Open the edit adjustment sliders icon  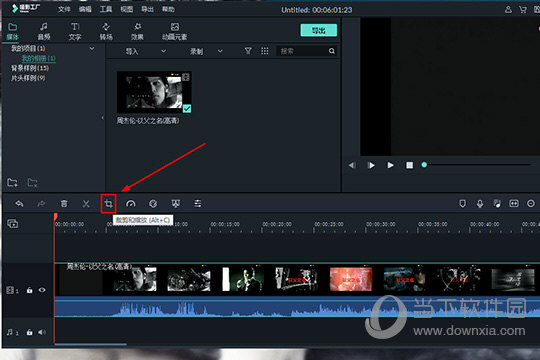[x=198, y=204]
